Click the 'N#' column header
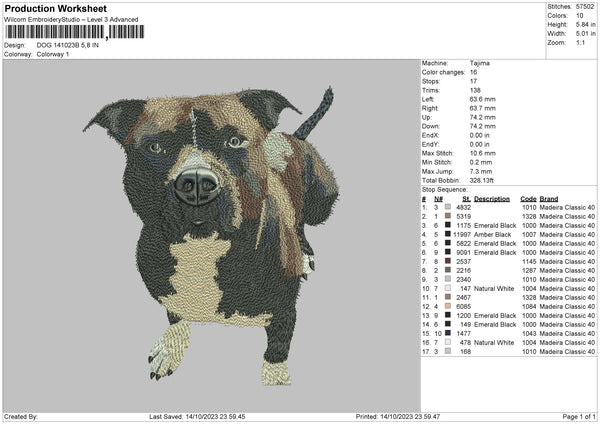Image resolution: width=600 pixels, height=424 pixels. pyautogui.click(x=438, y=199)
